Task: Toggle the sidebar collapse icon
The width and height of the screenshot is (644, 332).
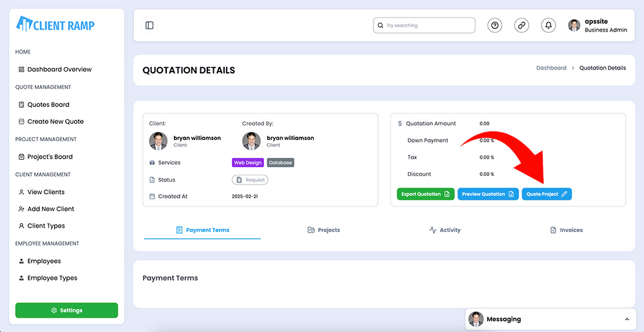Action: point(149,26)
